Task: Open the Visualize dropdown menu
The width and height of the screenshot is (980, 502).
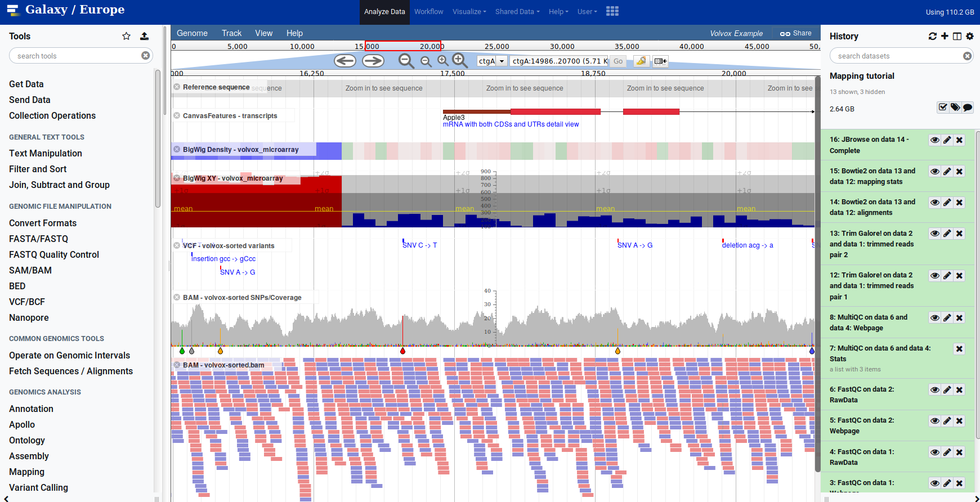Action: pyautogui.click(x=469, y=11)
